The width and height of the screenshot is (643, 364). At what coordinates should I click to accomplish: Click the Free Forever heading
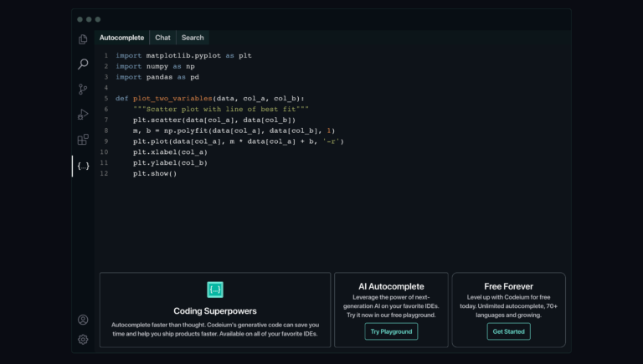click(508, 286)
